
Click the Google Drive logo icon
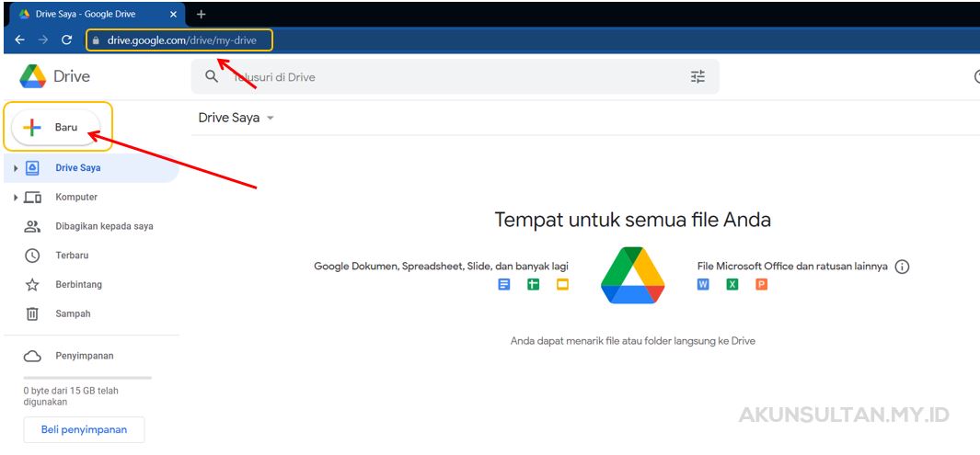tap(32, 76)
